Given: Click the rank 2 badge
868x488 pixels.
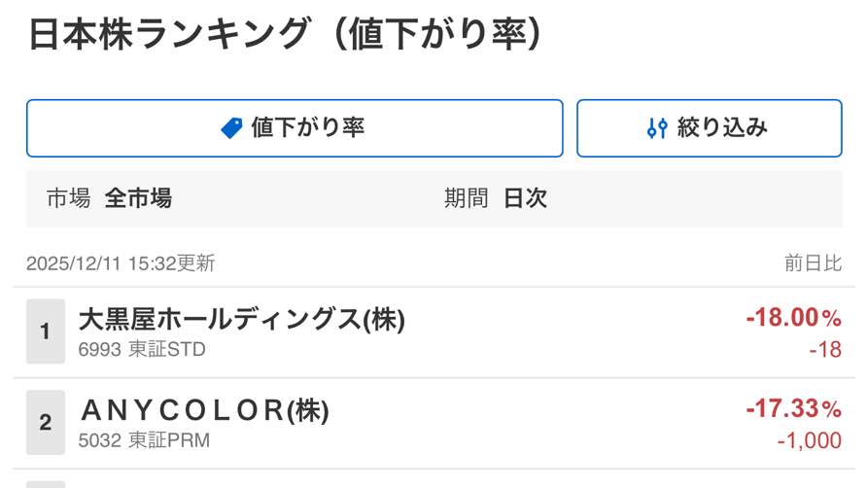Looking at the screenshot, I should (46, 423).
